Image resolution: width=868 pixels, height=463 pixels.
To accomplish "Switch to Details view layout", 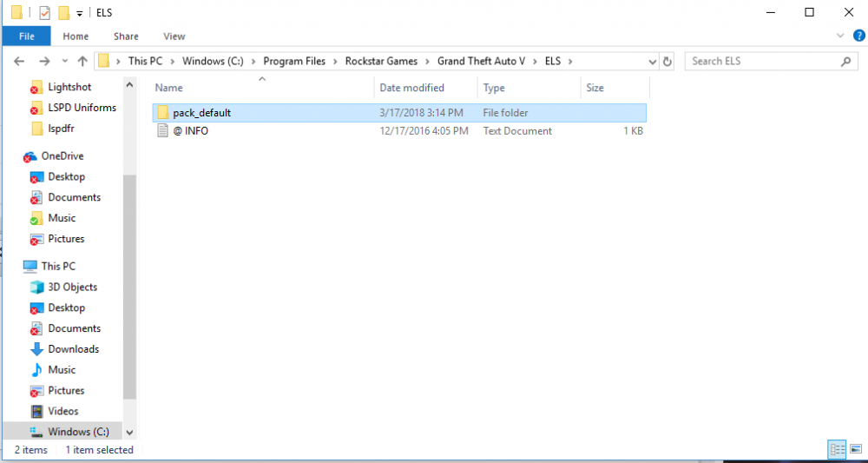I will click(838, 449).
